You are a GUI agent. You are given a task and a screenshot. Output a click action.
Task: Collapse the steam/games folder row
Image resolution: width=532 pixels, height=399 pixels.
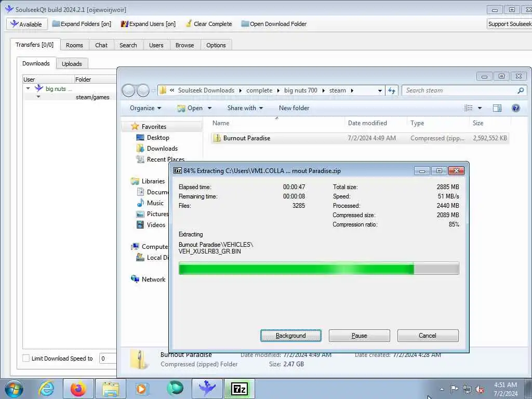[38, 97]
